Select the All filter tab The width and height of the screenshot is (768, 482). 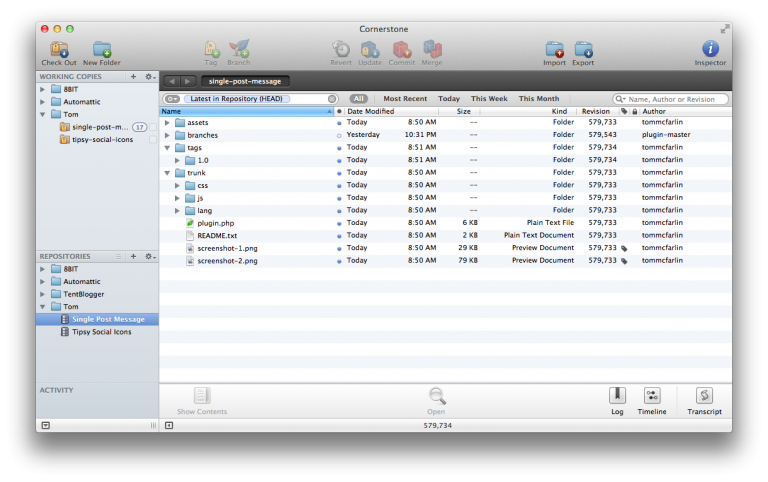click(x=359, y=99)
